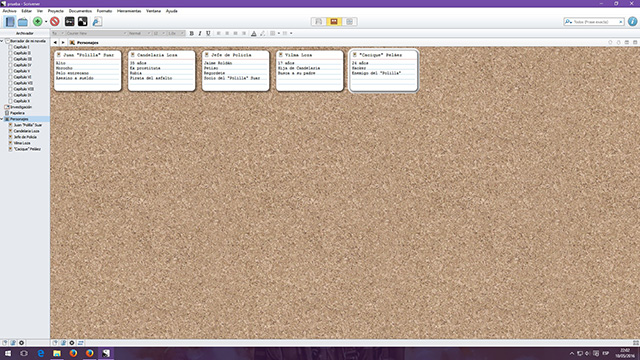Image resolution: width=640 pixels, height=360 pixels.
Task: Collapse the Personajes folder in binder
Action: [2, 119]
